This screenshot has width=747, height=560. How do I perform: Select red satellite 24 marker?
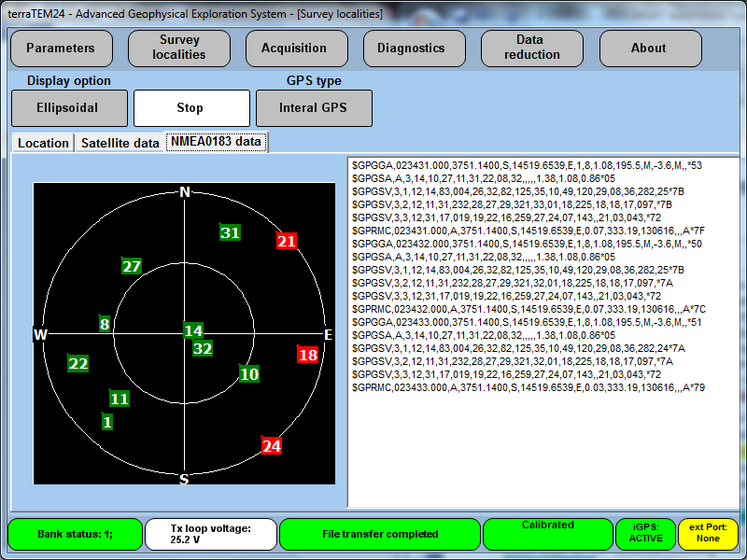[x=272, y=446]
